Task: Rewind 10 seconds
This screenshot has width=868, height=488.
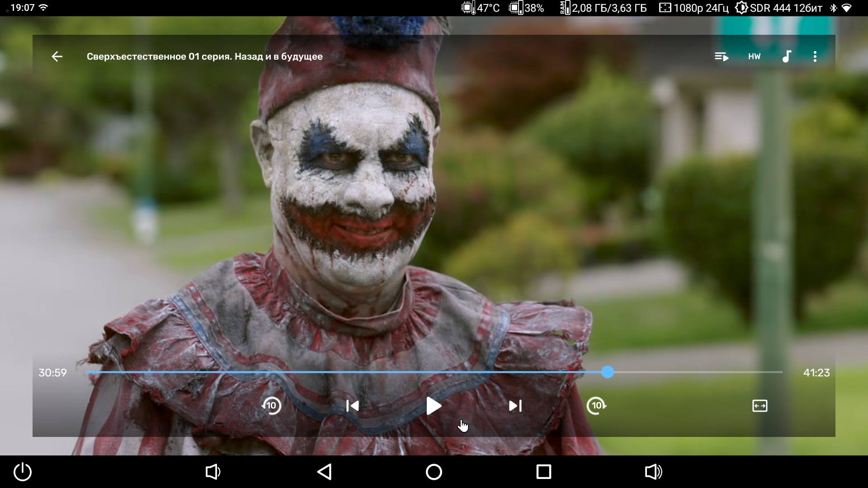Action: (271, 406)
